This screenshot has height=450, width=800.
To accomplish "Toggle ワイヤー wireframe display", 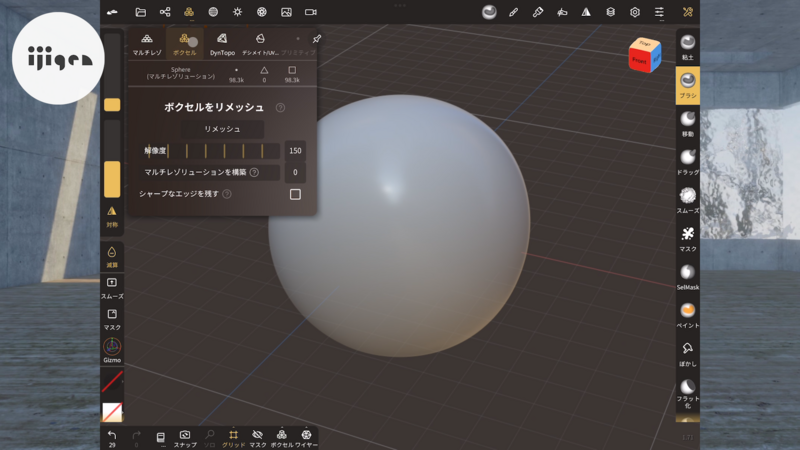I will click(x=306, y=438).
